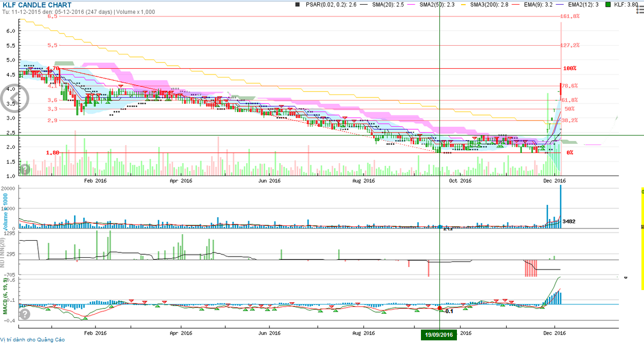The height and width of the screenshot is (346, 644).
Task: Open the help question mark in price chart
Action: (x=24, y=169)
